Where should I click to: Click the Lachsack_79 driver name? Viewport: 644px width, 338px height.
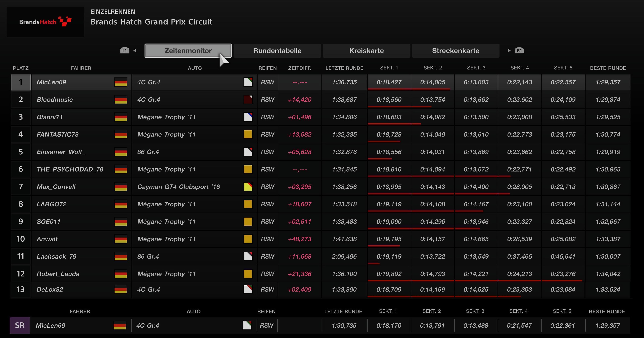pos(57,257)
